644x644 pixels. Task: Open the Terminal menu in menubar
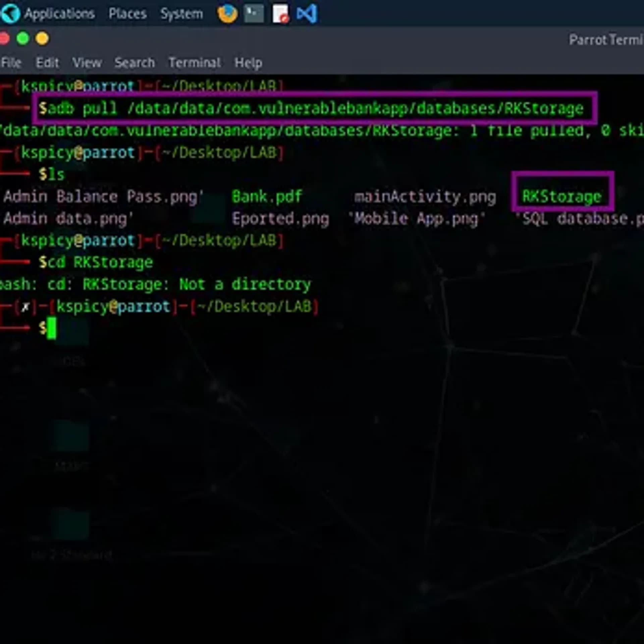pos(195,63)
